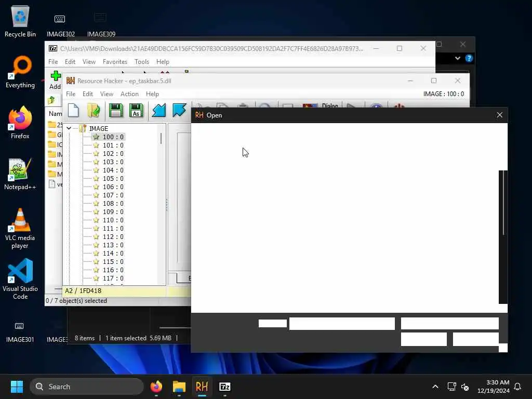532x399 pixels.
Task: Show hidden icons via the tray chevron
Action: click(435, 387)
